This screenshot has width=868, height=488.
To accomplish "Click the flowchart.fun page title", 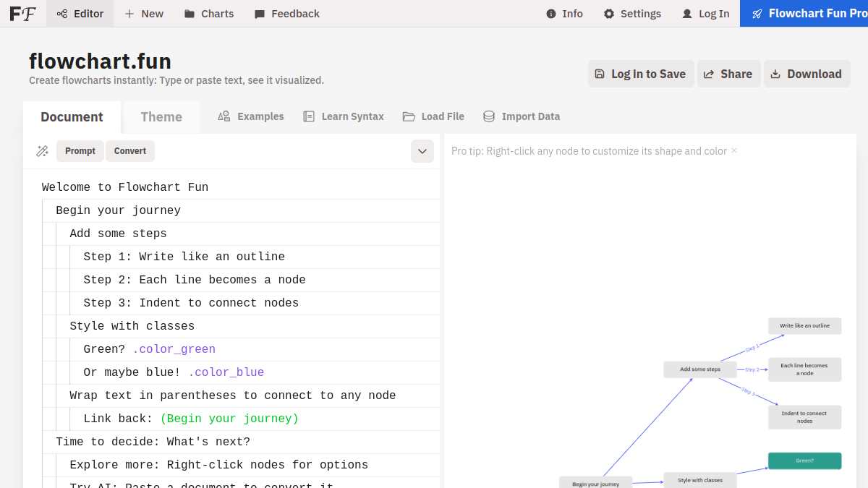I will coord(100,61).
